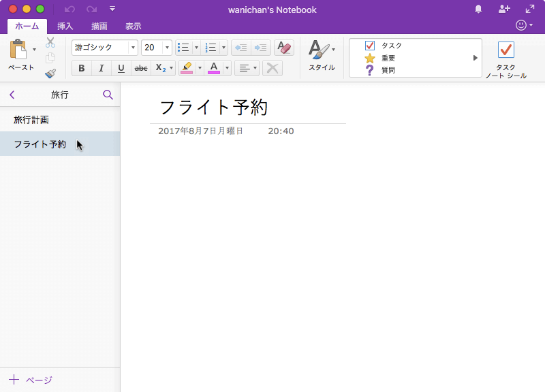This screenshot has height=392, width=545.
Task: Click the page title フライト予約
Action: (213, 107)
